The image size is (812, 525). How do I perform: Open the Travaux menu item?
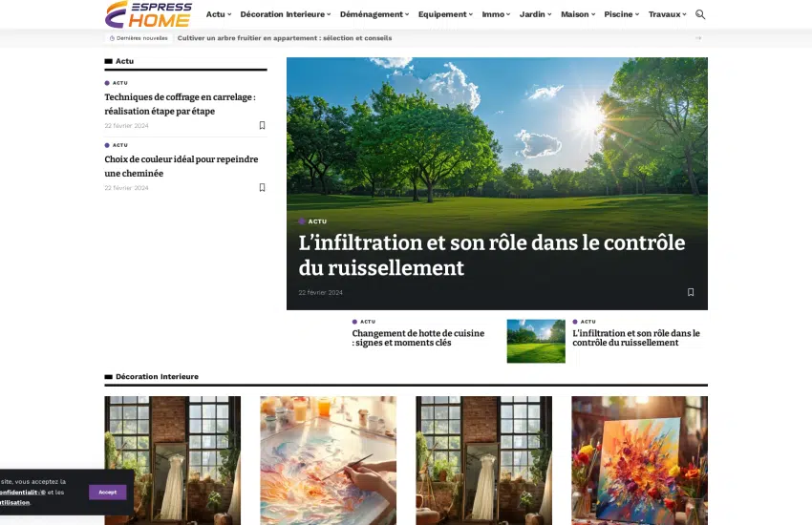tap(667, 14)
